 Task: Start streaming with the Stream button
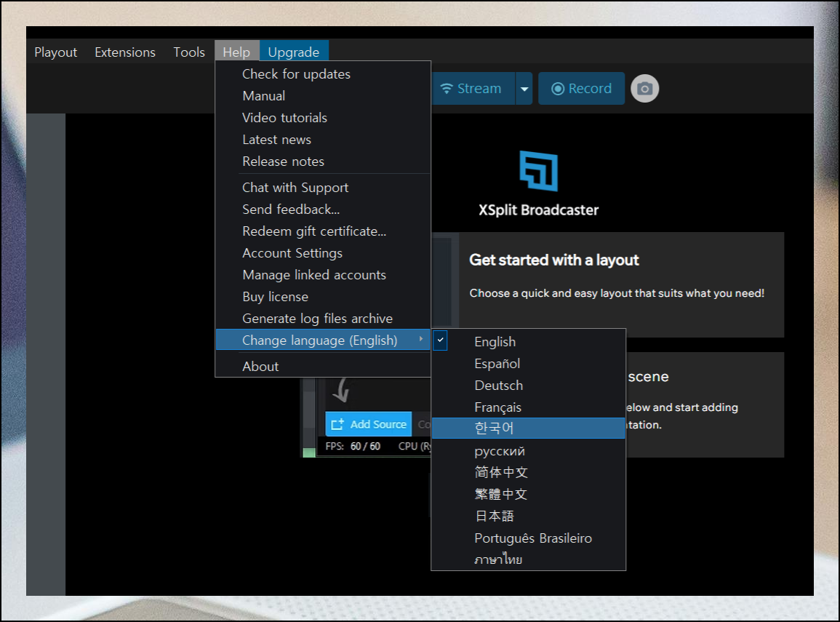[473, 89]
